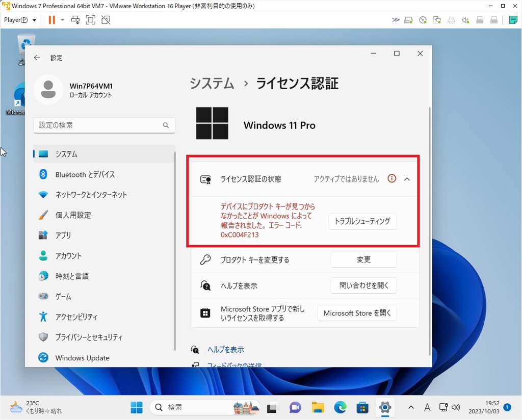The height and width of the screenshot is (420, 522).
Task: Click the removable device icon left of notes
Action: click(494, 20)
